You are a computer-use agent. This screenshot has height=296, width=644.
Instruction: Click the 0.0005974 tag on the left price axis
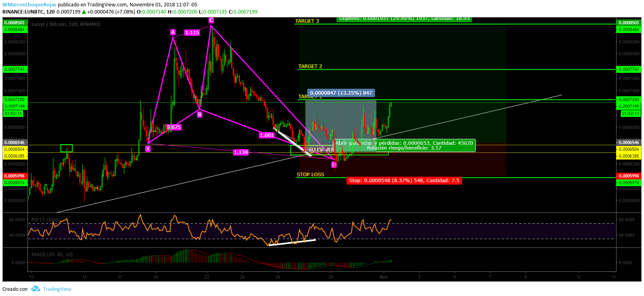(14, 183)
